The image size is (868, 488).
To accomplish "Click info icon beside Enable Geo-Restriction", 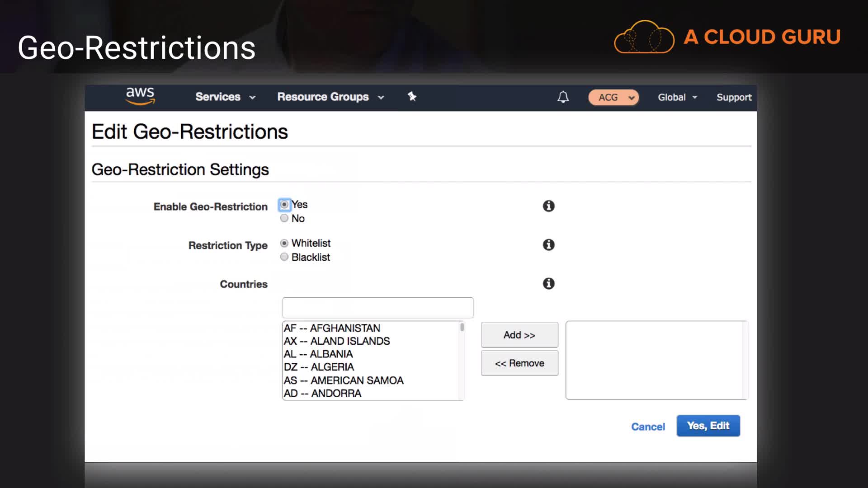I will coord(548,206).
